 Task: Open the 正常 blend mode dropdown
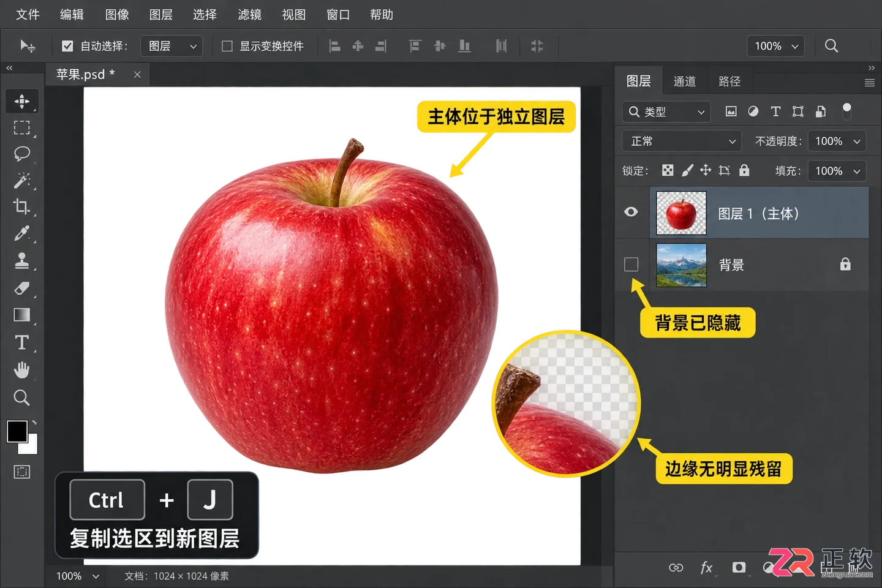point(682,141)
